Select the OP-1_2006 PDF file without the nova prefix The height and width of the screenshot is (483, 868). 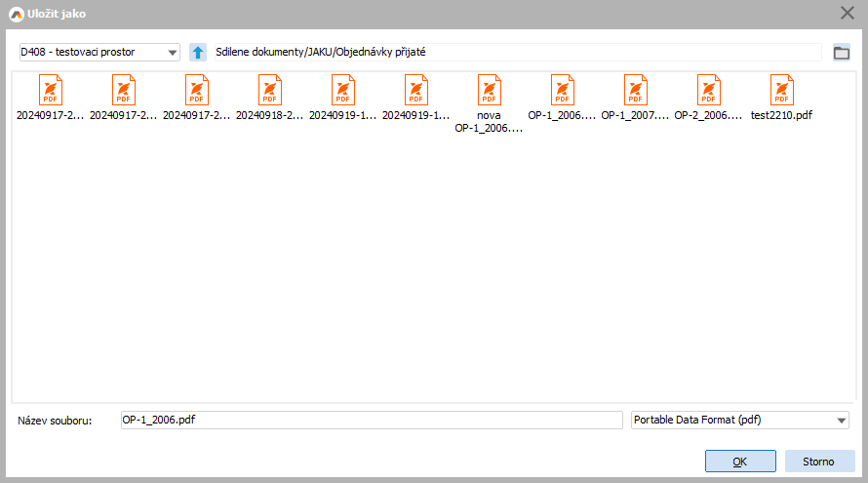[562, 91]
